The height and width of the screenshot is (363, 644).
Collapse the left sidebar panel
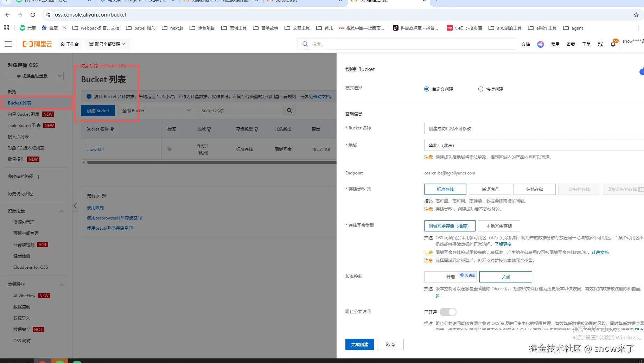tap(75, 206)
